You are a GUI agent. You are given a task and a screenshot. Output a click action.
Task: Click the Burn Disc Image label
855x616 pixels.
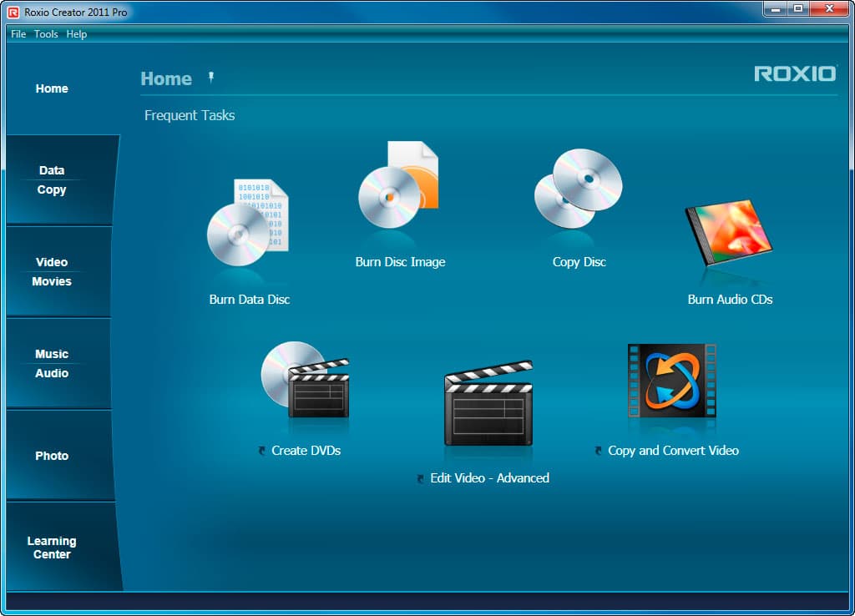pyautogui.click(x=400, y=262)
